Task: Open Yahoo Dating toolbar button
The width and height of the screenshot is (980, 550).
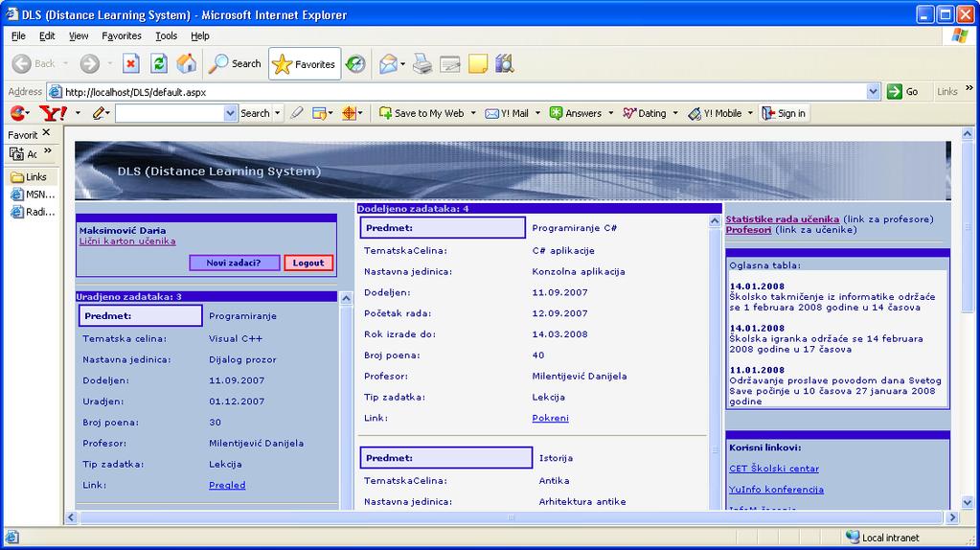Action: 645,113
